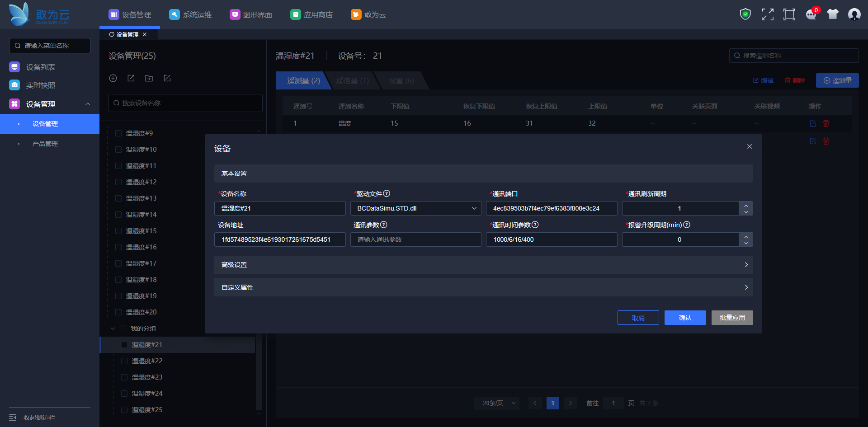The width and height of the screenshot is (868, 427).
Task: Open the message notifications icon
Action: tap(811, 14)
